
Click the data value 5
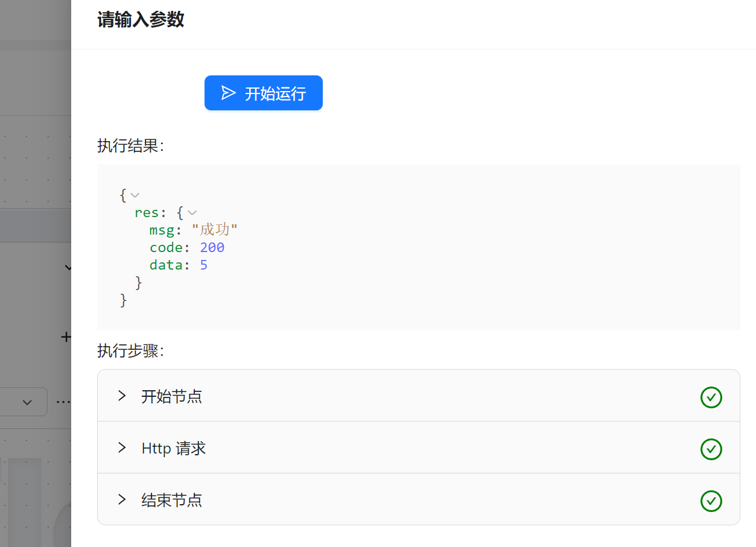(204, 265)
